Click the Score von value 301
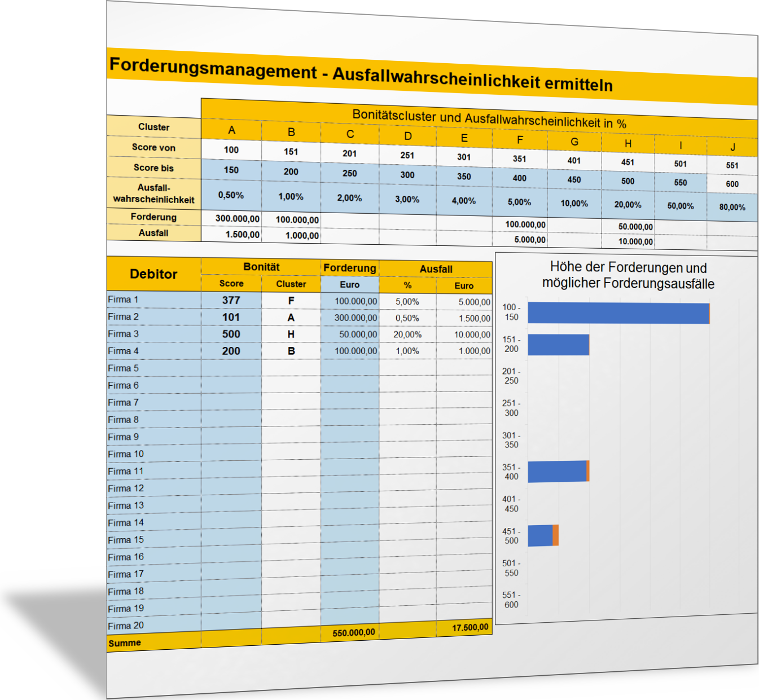This screenshot has height=700, width=759. (464, 157)
